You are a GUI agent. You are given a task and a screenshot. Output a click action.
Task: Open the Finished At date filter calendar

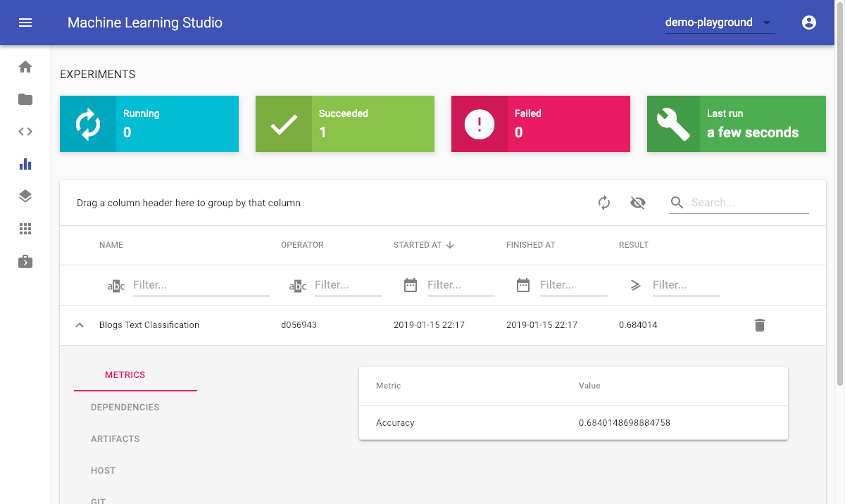(x=523, y=285)
